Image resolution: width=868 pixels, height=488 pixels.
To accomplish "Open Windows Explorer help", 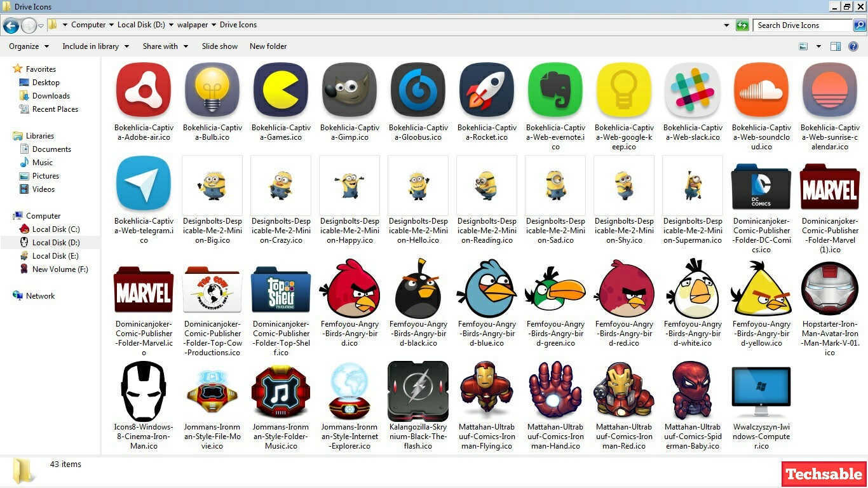I will click(x=853, y=46).
